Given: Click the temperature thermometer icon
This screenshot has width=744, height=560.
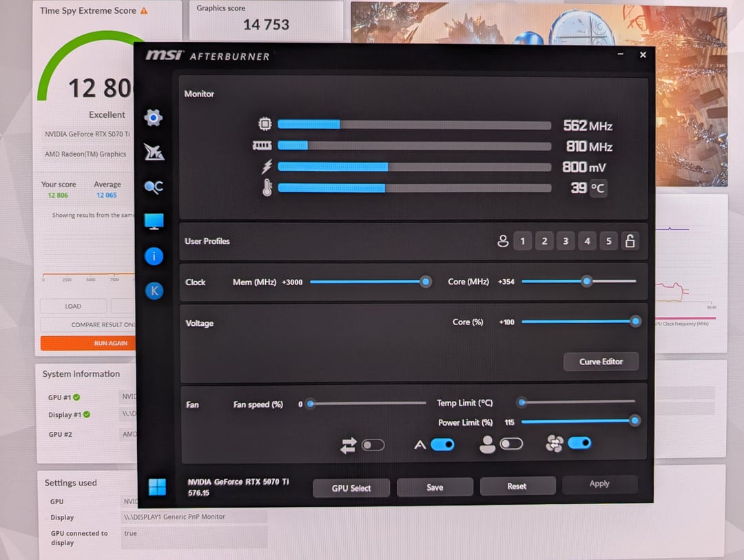Looking at the screenshot, I should [x=267, y=187].
